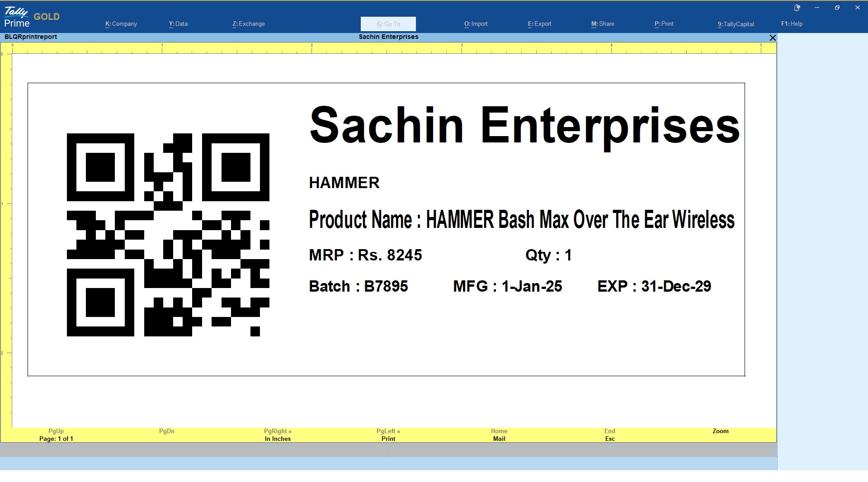
Task: Open the Exchange menu
Action: 249,24
